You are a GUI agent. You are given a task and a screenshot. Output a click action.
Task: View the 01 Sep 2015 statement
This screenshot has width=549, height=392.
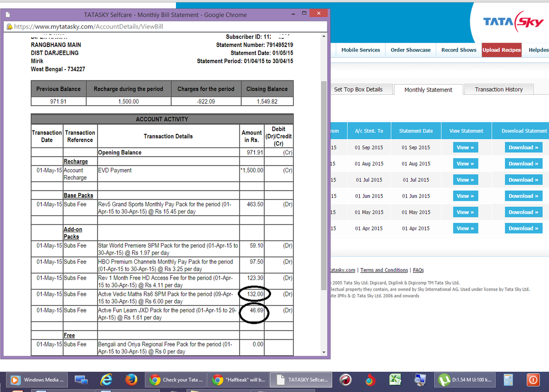tap(465, 147)
